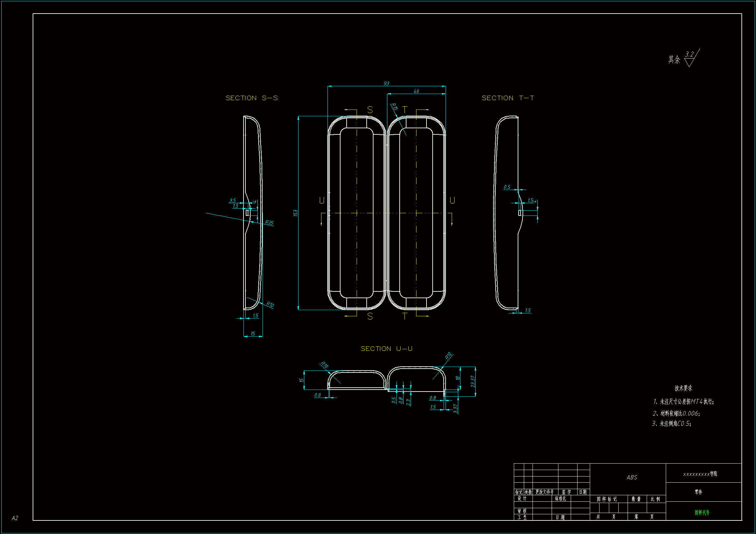Select the material shrinkage 0.006 note
The width and height of the screenshot is (756, 534).
coord(676,414)
